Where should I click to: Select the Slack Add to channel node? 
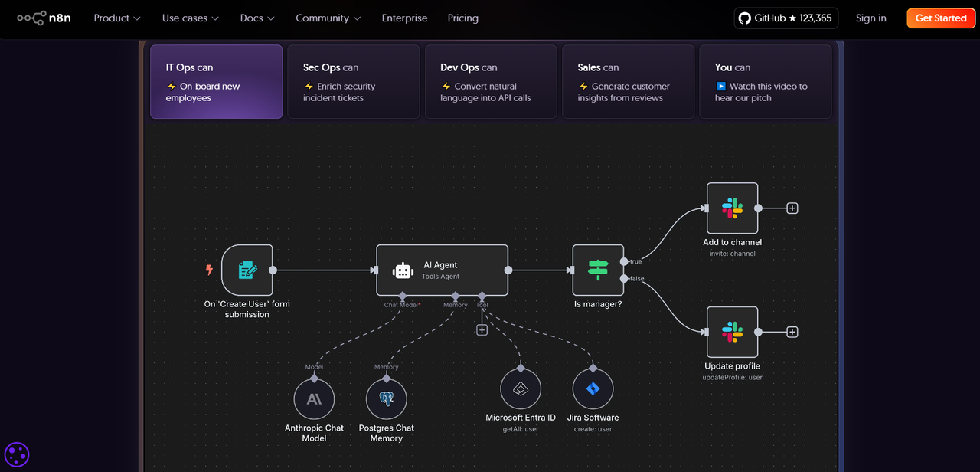733,208
